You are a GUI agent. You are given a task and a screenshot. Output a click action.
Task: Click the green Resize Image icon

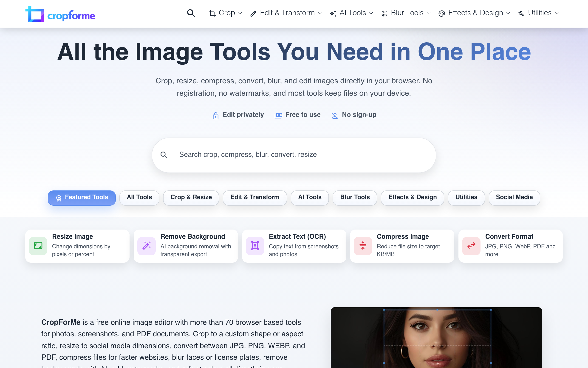pyautogui.click(x=38, y=246)
